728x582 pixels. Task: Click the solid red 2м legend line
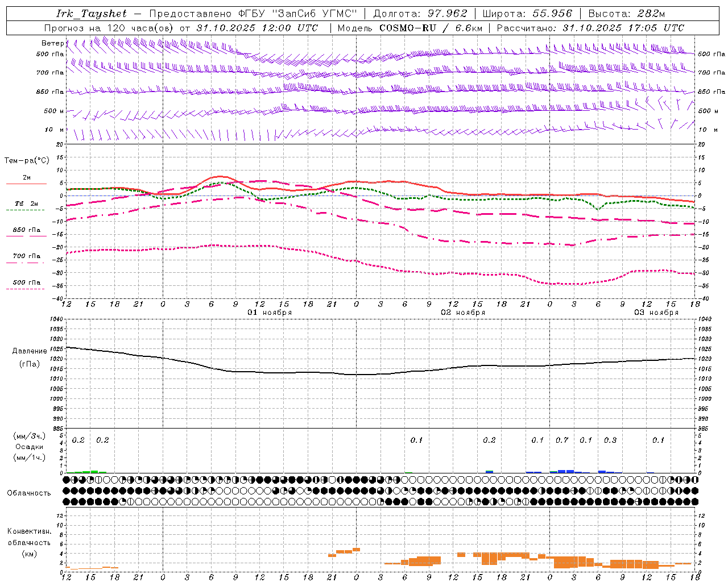point(26,184)
